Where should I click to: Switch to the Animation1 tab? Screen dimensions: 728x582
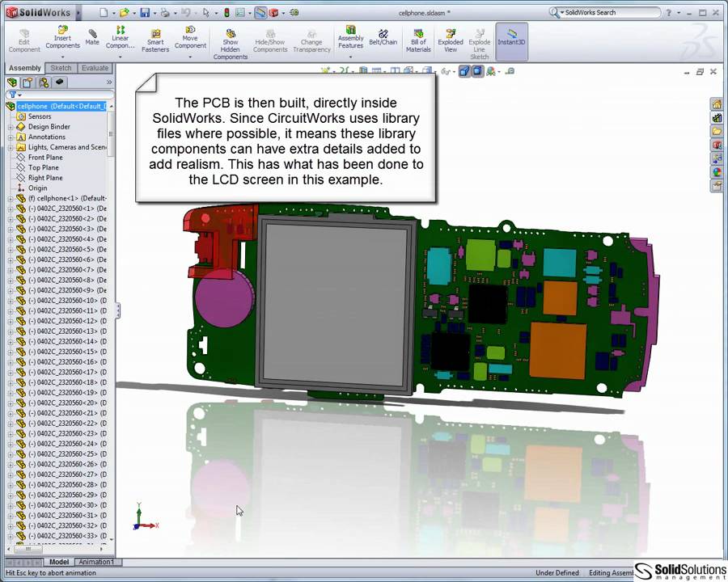click(96, 562)
